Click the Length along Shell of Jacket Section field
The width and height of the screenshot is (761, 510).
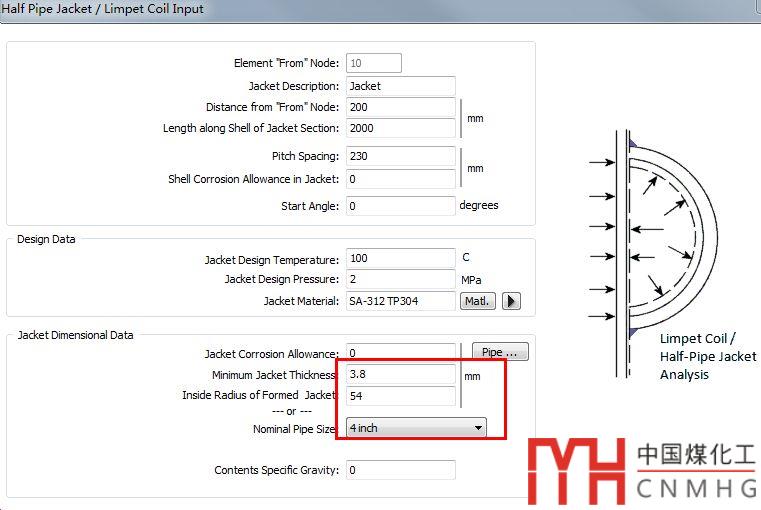(x=400, y=128)
